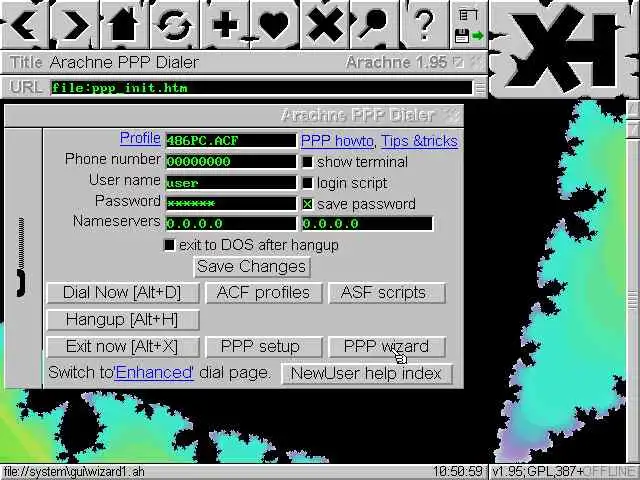The height and width of the screenshot is (480, 640).
Task: Click the status bar path file://system\gui\wizard1.ah
Action: coord(74,472)
